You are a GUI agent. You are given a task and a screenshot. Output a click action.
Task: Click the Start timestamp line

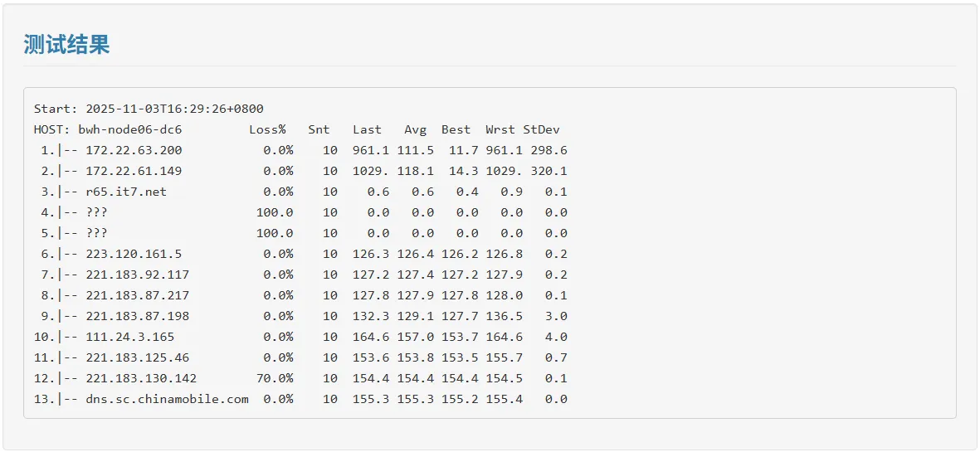[x=149, y=109]
